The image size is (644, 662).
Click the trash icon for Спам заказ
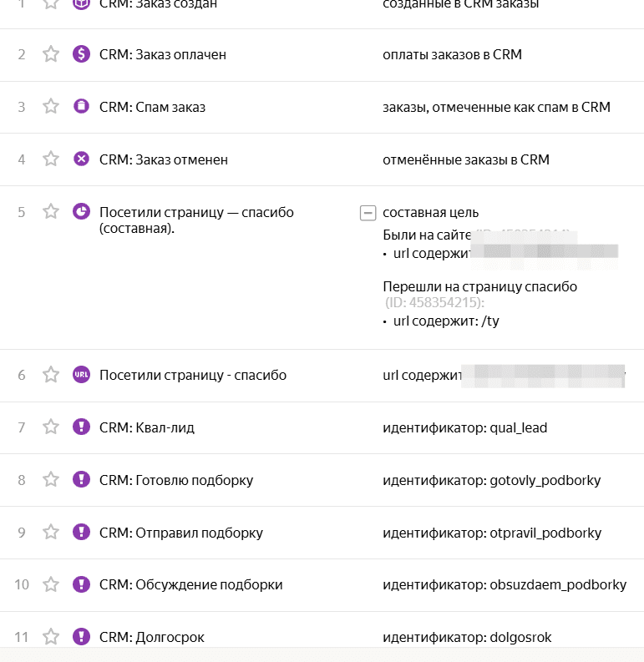click(x=81, y=106)
